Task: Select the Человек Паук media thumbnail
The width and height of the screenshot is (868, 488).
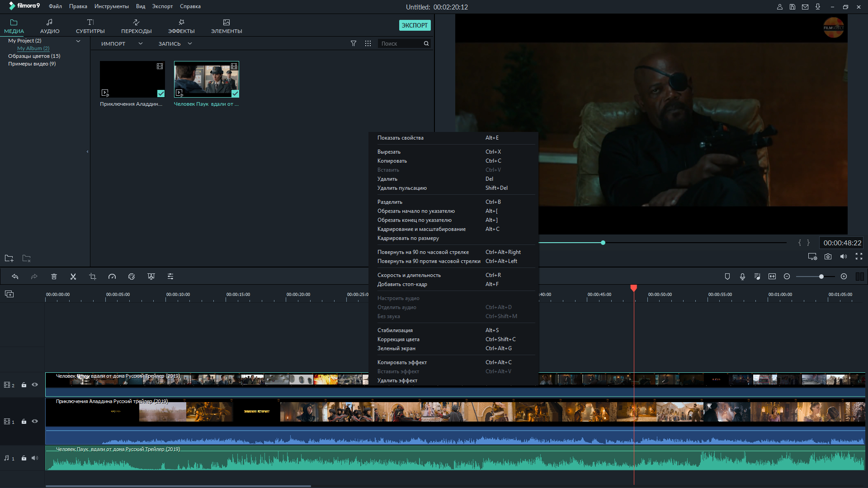Action: 207,79
